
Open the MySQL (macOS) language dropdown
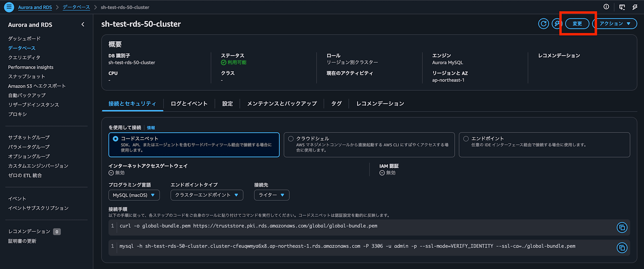click(x=134, y=195)
